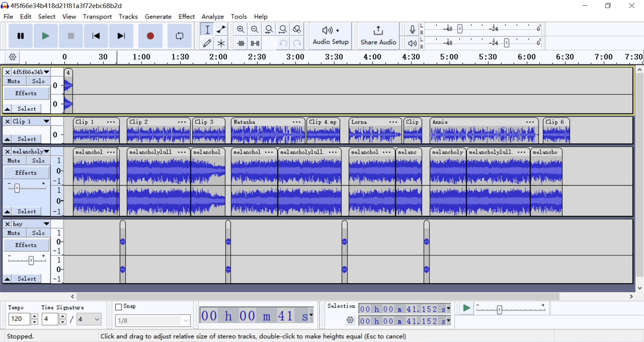The width and height of the screenshot is (644, 342).
Task: Mute the melancholy track
Action: (14, 160)
